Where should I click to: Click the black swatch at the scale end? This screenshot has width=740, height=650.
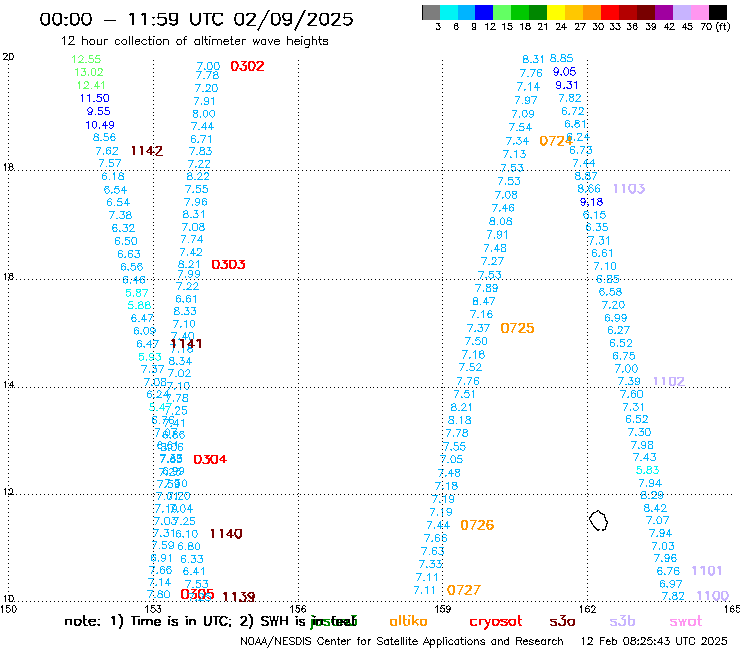click(717, 12)
